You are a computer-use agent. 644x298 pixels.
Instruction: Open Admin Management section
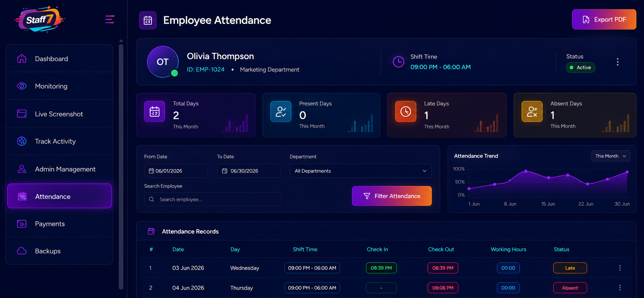59,169
